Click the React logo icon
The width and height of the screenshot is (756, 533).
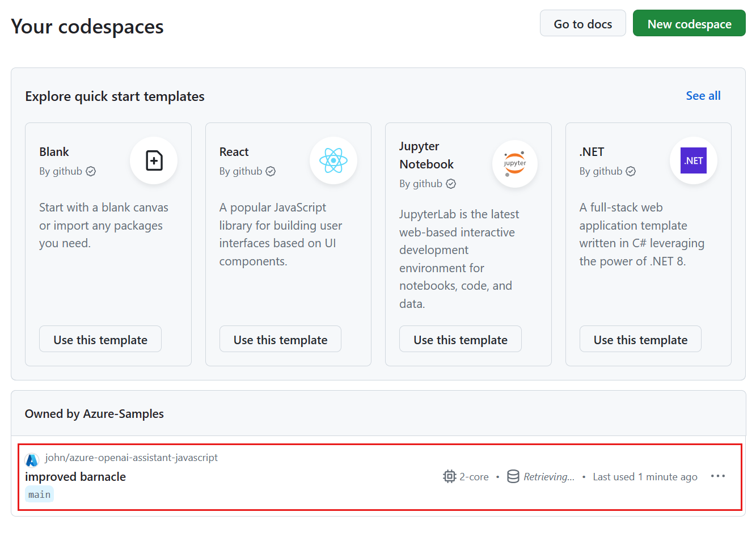coord(333,160)
